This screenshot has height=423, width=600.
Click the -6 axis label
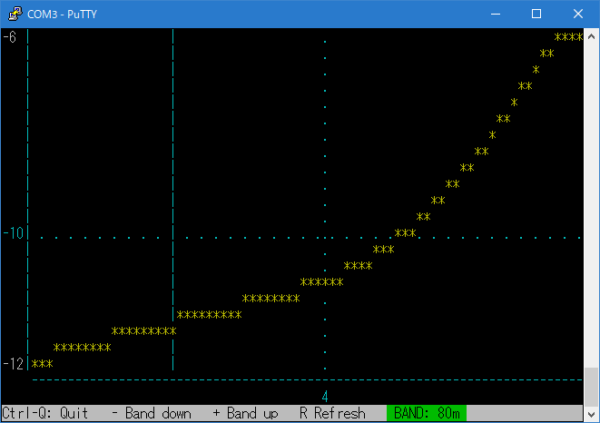coord(10,37)
